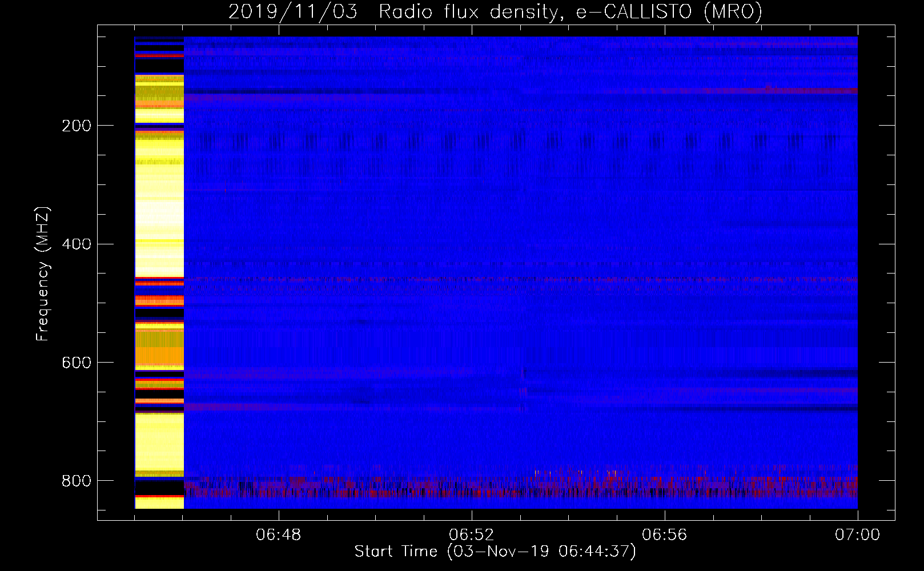Click the 400 frequency tick label

click(76, 244)
